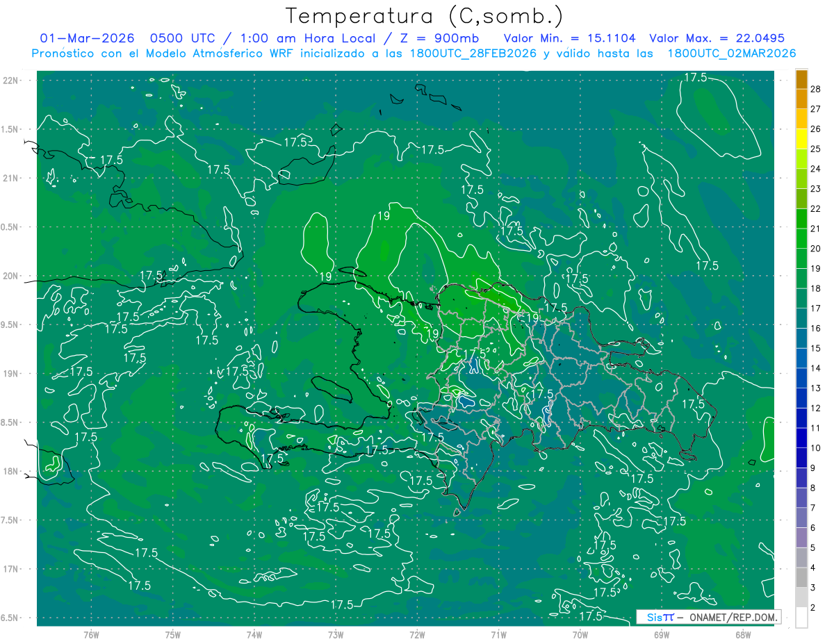Click the 'Temperatura (C,somb.)' map title
The width and height of the screenshot is (834, 644).
[x=425, y=16]
